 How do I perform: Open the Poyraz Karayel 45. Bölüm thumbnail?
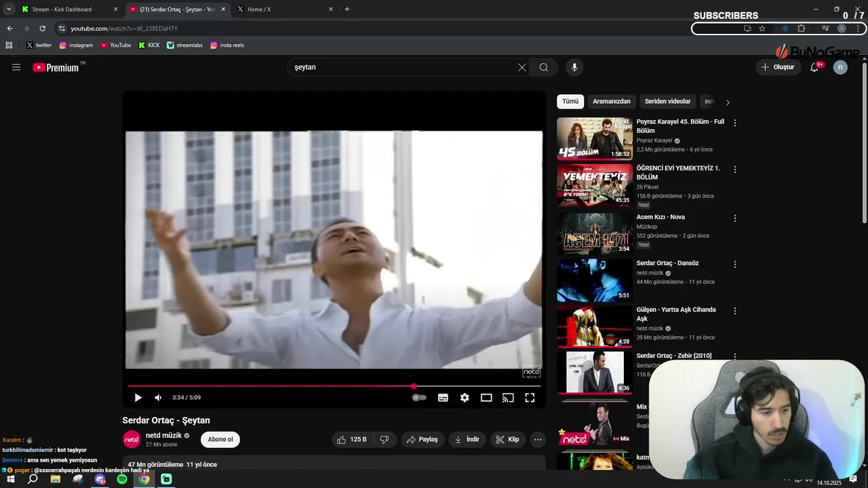point(595,139)
